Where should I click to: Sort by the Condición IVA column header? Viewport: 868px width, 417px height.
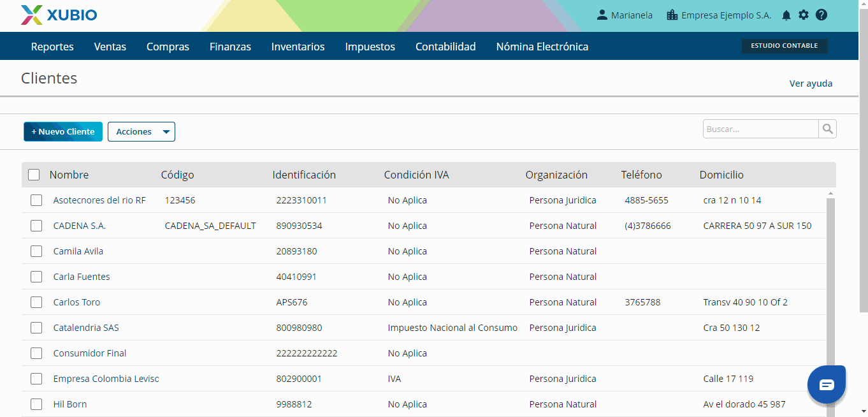[416, 175]
